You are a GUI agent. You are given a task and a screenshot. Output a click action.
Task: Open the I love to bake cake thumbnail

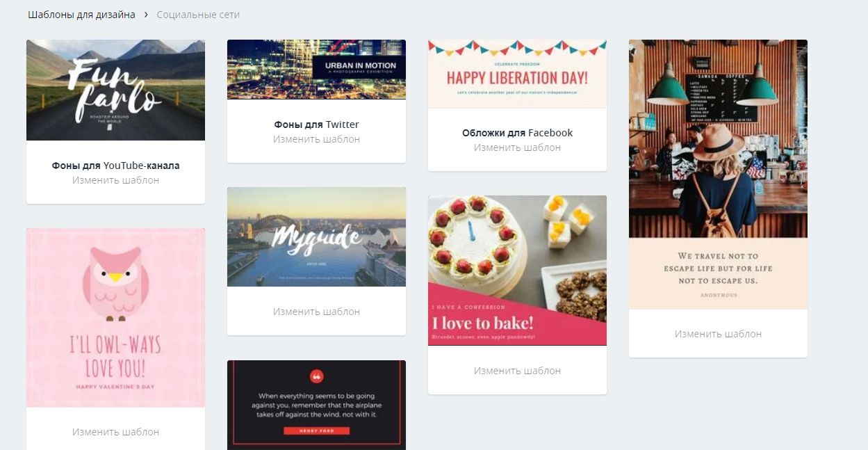517,271
